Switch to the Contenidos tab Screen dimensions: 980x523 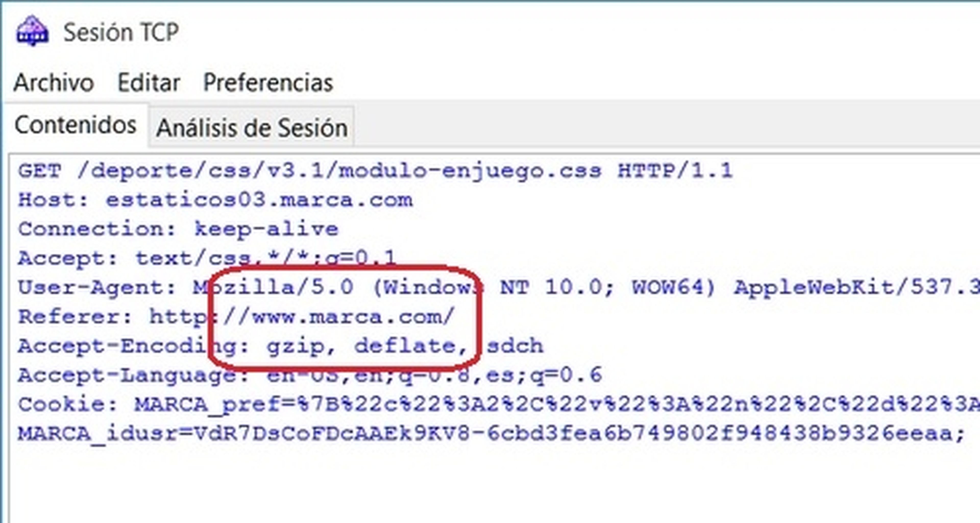click(75, 125)
